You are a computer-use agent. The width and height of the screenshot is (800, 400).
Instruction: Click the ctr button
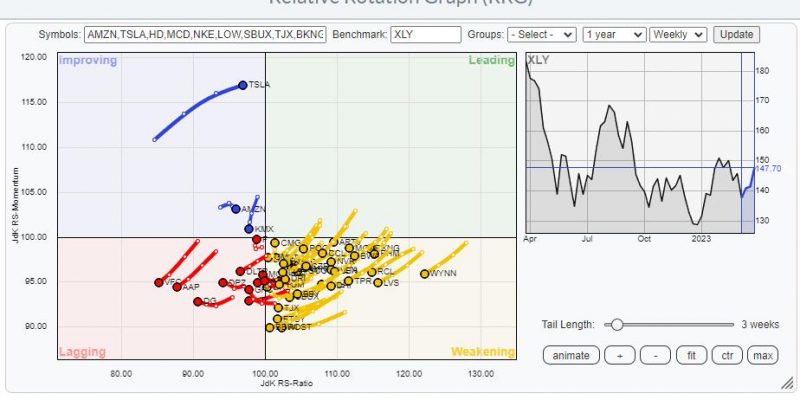pos(727,355)
